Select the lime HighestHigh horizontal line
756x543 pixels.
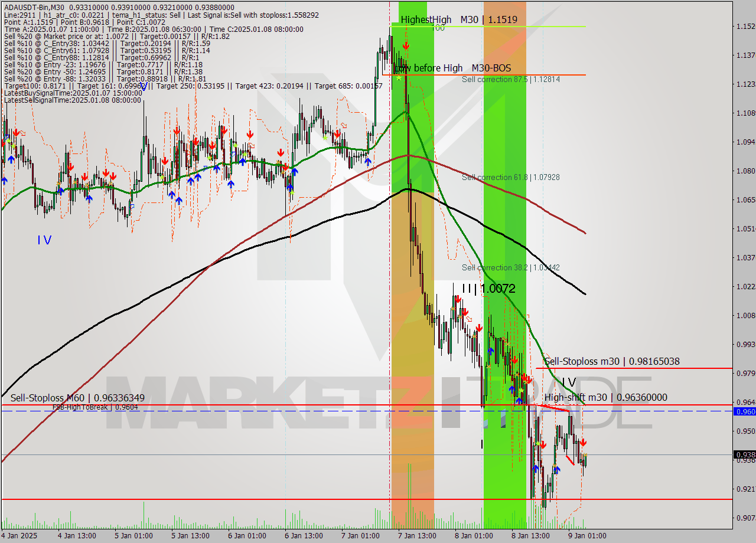[487, 26]
